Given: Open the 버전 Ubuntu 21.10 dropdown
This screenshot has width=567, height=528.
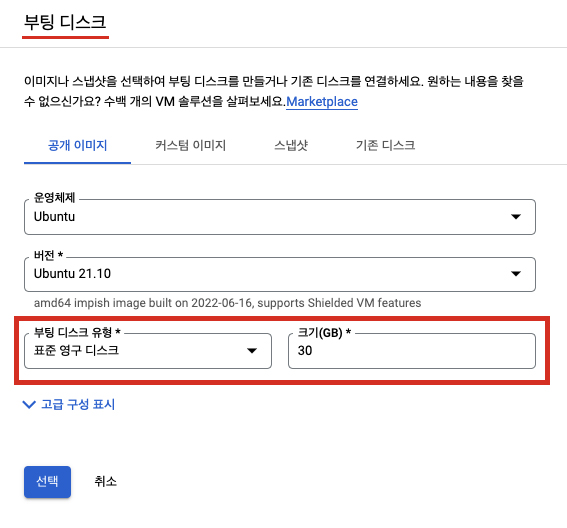Looking at the screenshot, I should click(x=280, y=274).
